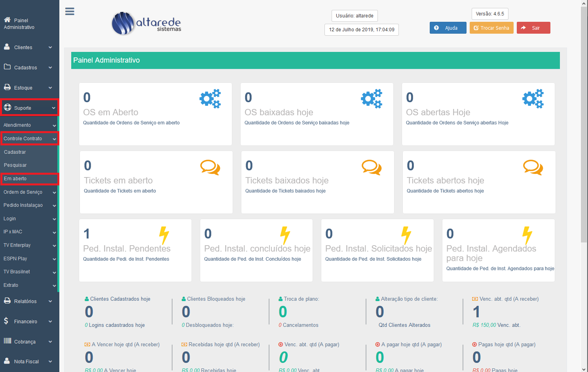The image size is (588, 372).
Task: Click the lightning icon on Ped. Instal. Pendentes
Action: click(x=164, y=235)
